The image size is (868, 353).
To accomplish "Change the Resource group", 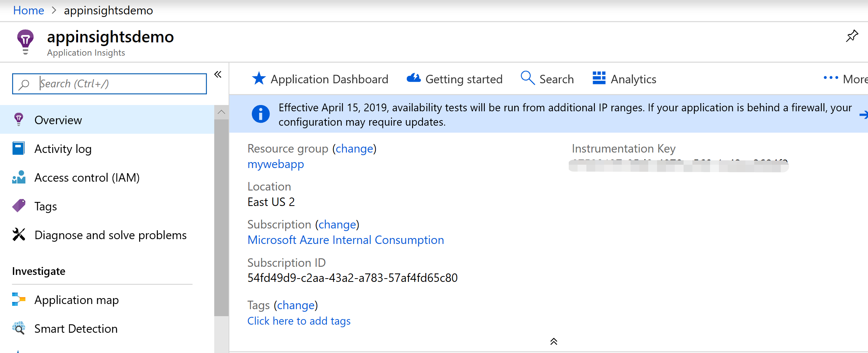I will pyautogui.click(x=354, y=148).
